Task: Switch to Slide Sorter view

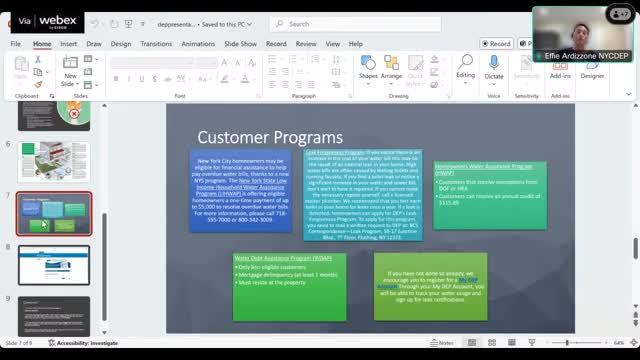Action: point(492,343)
